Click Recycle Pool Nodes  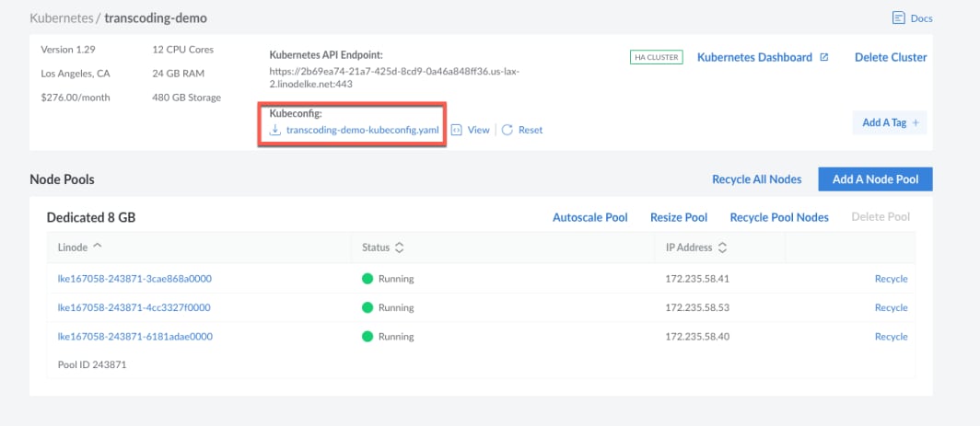tap(779, 217)
